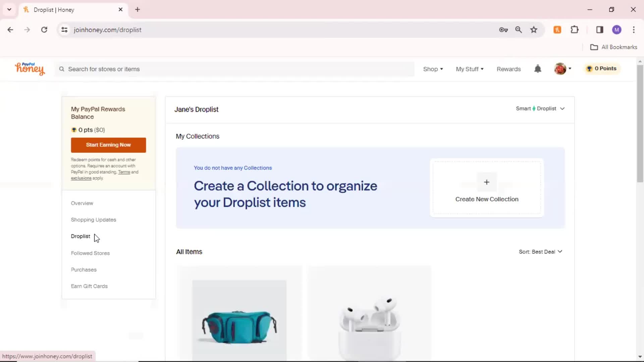644x362 pixels.
Task: Expand the Sort Best Deal dropdown
Action: 540,251
